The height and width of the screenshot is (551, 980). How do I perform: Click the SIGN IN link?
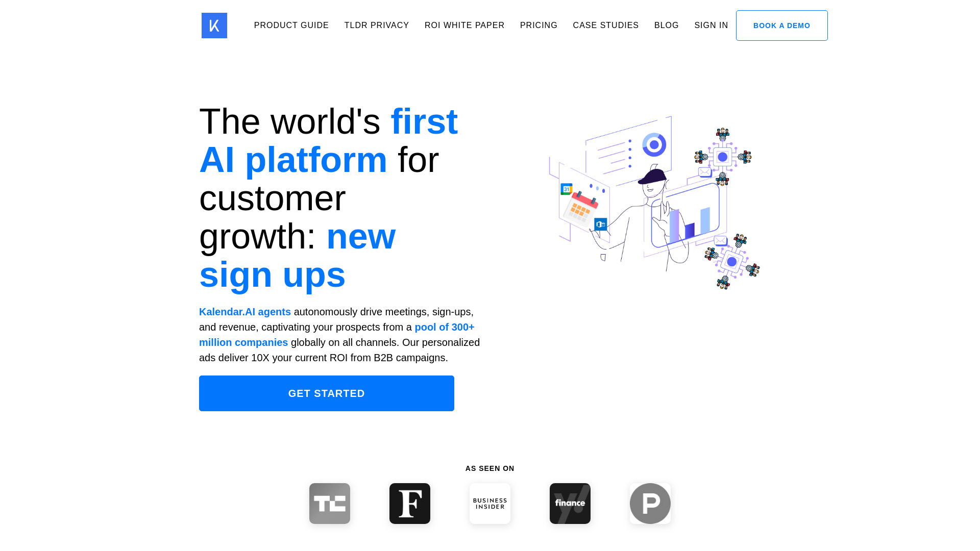pyautogui.click(x=712, y=25)
